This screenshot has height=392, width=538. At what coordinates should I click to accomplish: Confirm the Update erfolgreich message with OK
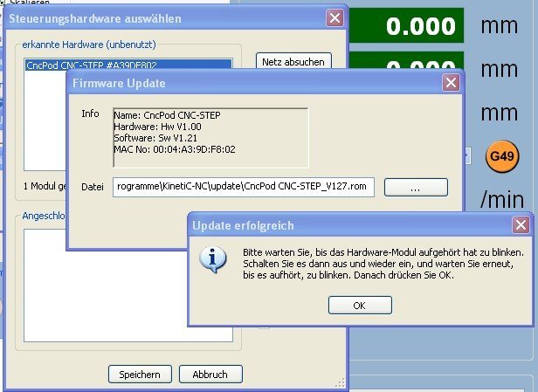360,306
